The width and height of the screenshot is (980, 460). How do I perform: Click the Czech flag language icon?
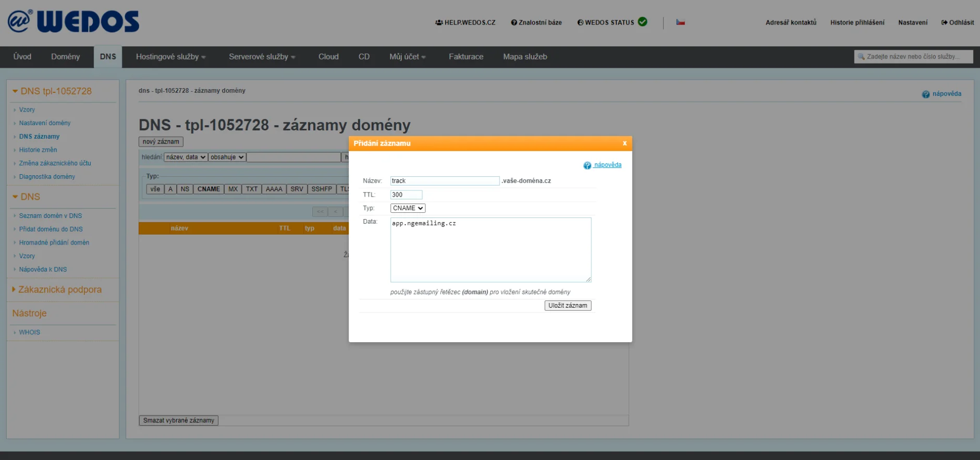680,22
